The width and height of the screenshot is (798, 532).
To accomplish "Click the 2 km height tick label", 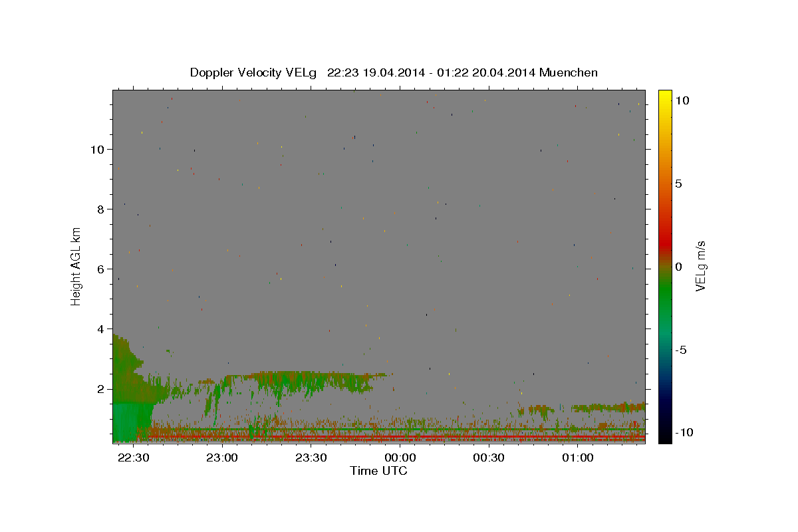I will pos(100,388).
